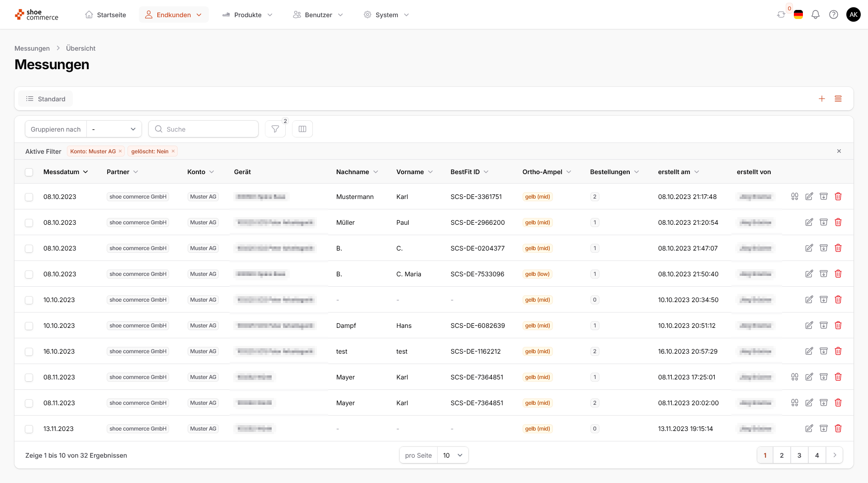The image size is (868, 483).
Task: Click the help question mark icon
Action: click(x=833, y=14)
